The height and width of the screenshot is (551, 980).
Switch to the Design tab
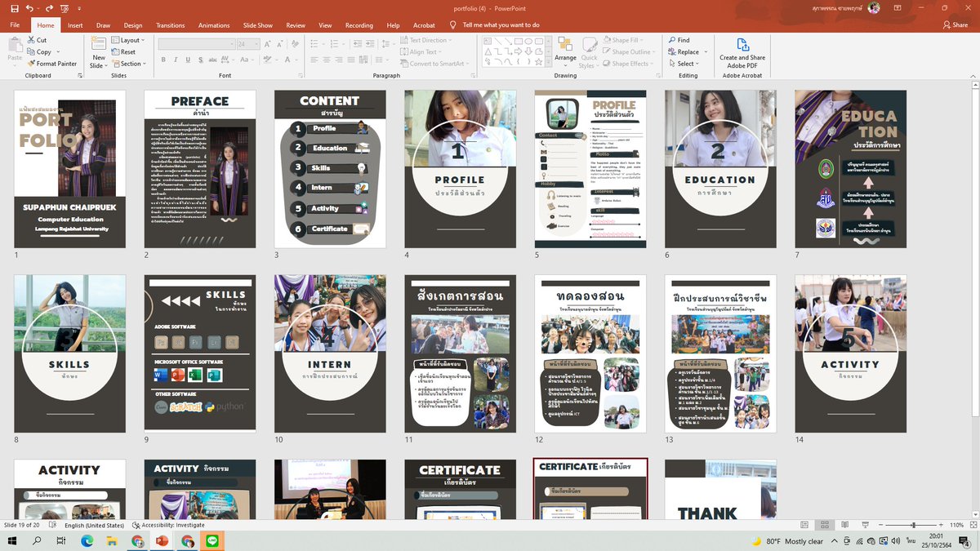click(x=133, y=25)
